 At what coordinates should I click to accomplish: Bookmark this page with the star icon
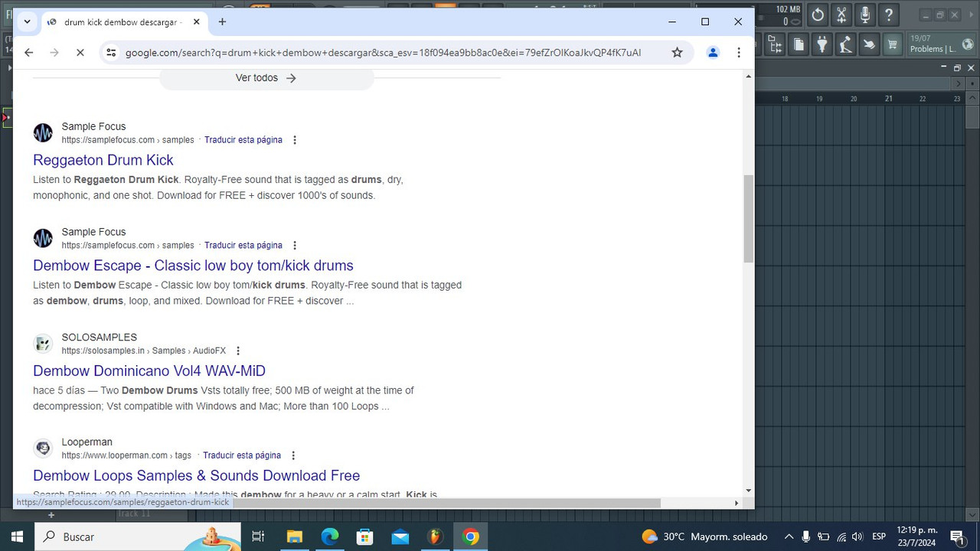[677, 53]
